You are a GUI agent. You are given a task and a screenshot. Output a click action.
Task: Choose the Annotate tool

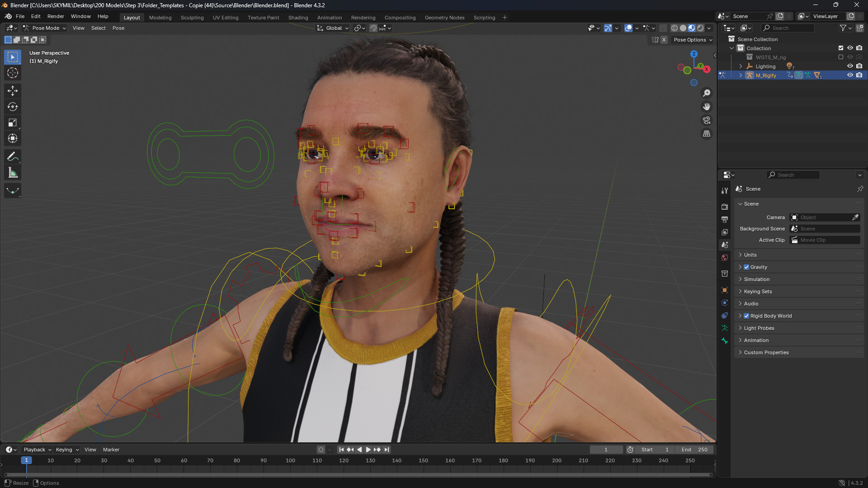13,157
